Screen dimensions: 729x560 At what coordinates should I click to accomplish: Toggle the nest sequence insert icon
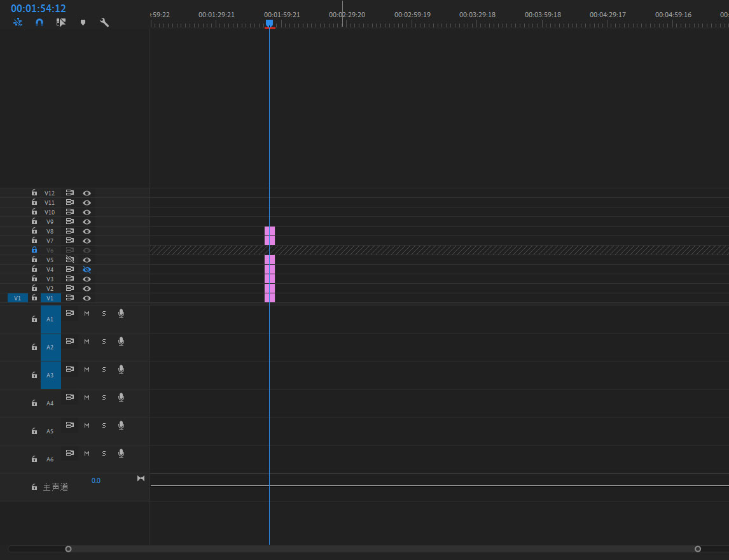pyautogui.click(x=18, y=22)
